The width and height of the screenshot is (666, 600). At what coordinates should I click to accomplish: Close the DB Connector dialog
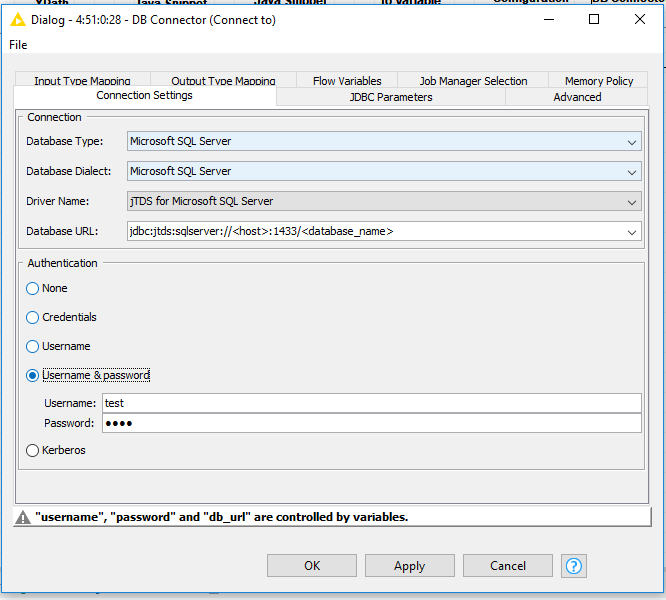pos(640,20)
